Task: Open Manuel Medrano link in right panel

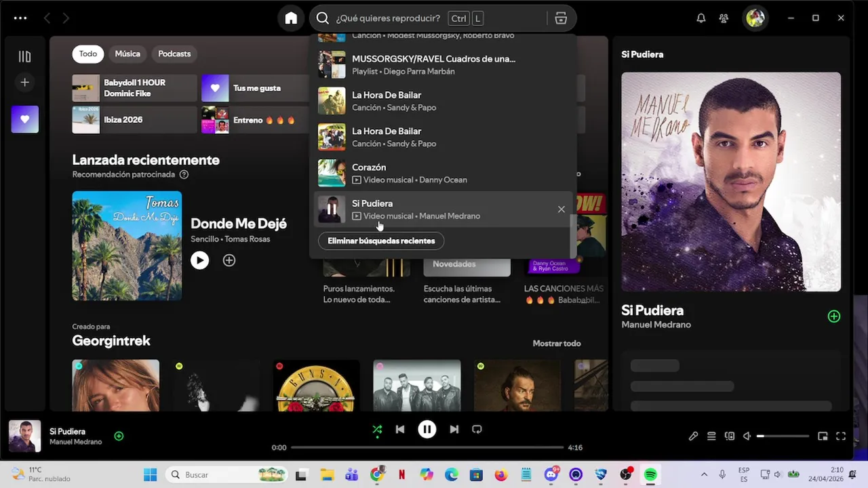Action: tap(656, 325)
